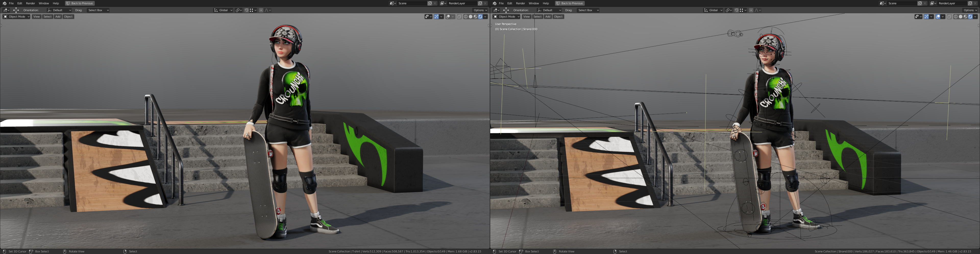Click the Scene name field in the left window
Image resolution: width=980 pixels, height=254 pixels.
pyautogui.click(x=412, y=3)
